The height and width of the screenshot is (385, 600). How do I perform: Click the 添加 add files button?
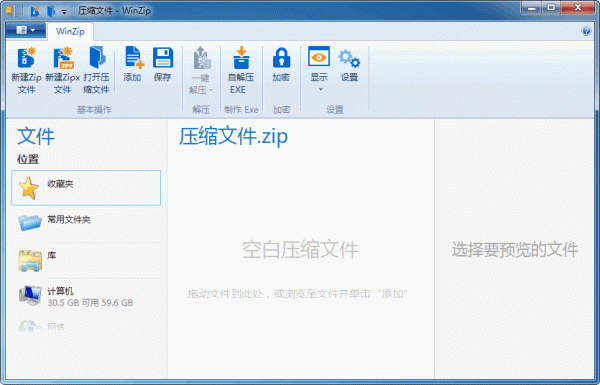[133, 64]
